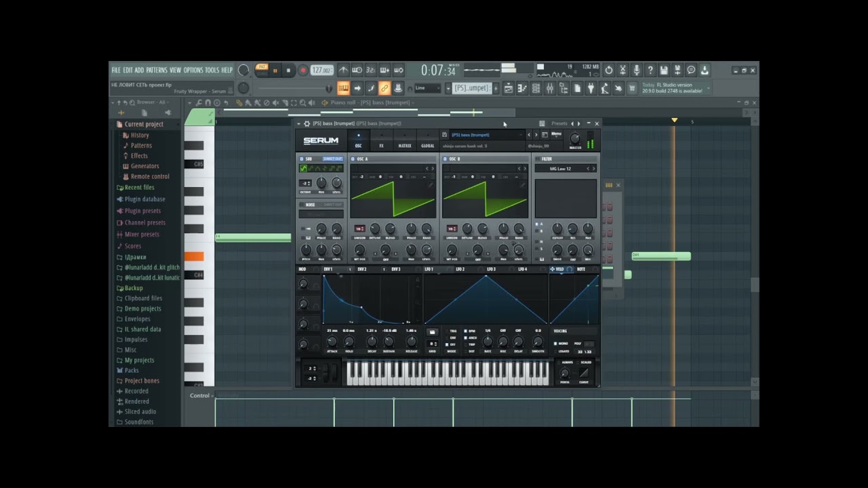
Task: Open the piano roll view icon
Action: (x=522, y=88)
